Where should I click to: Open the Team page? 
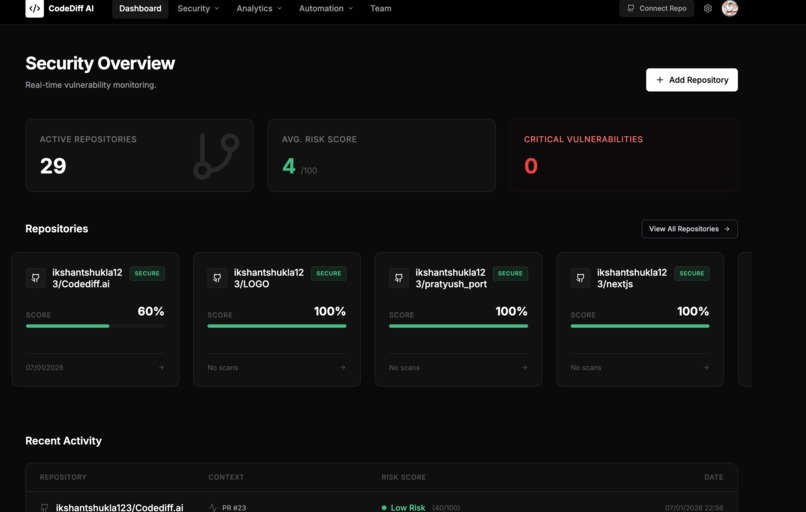tap(381, 8)
